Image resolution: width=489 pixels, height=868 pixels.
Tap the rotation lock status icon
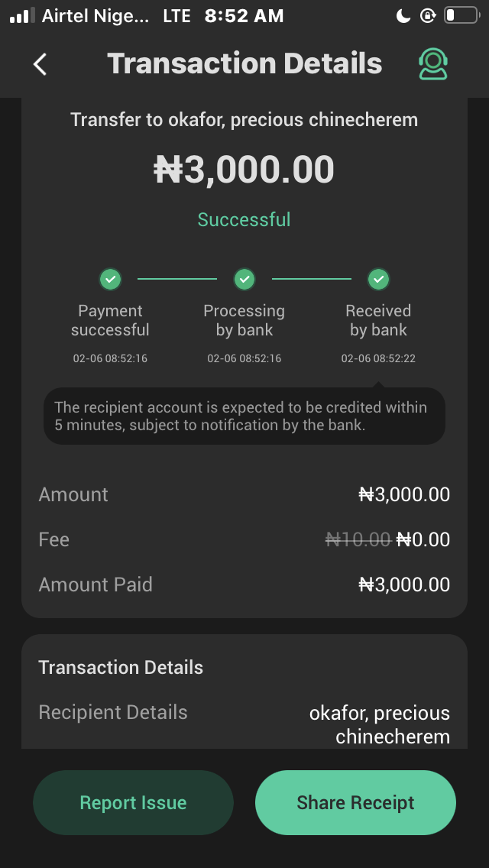point(427,15)
